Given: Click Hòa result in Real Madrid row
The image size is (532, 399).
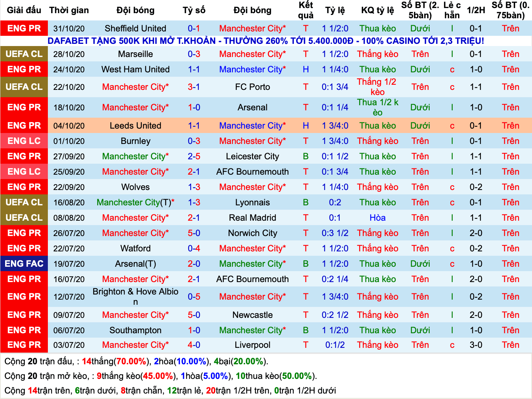Looking at the screenshot, I should [377, 218].
